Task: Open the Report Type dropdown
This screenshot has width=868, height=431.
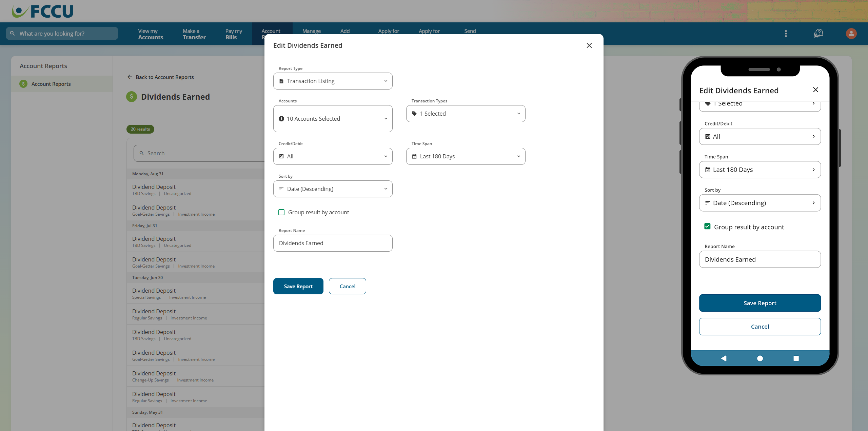Action: [333, 81]
